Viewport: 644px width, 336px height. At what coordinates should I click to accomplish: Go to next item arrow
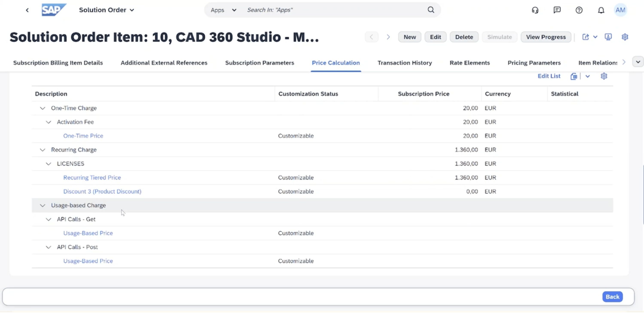point(388,37)
